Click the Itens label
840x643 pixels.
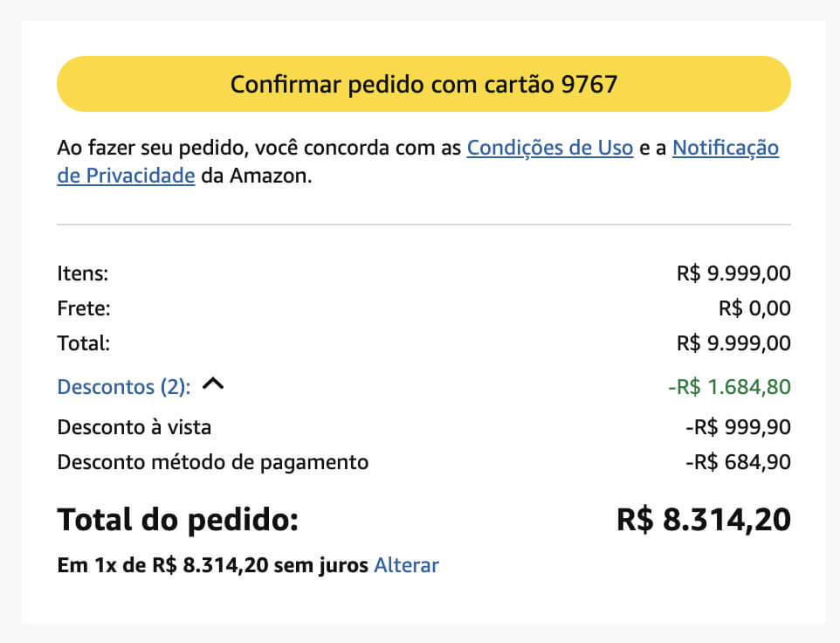coord(82,273)
